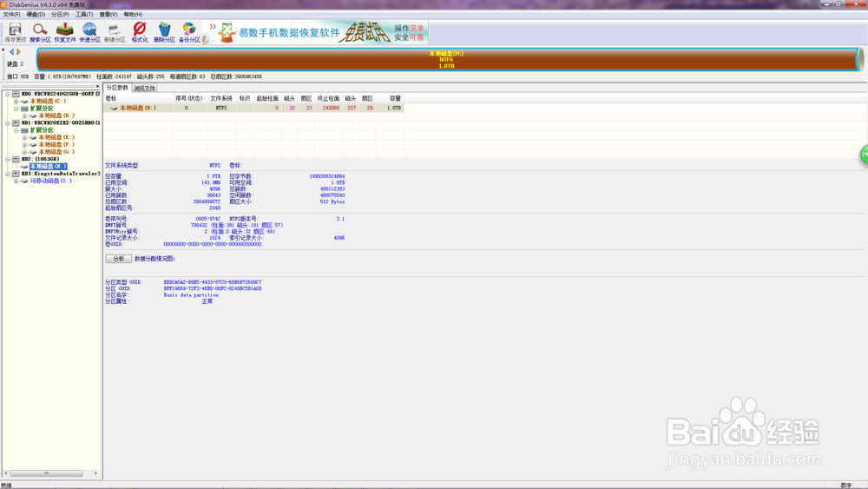This screenshot has height=489, width=868.
Task: Open the 查看(V) menu
Action: (108, 15)
